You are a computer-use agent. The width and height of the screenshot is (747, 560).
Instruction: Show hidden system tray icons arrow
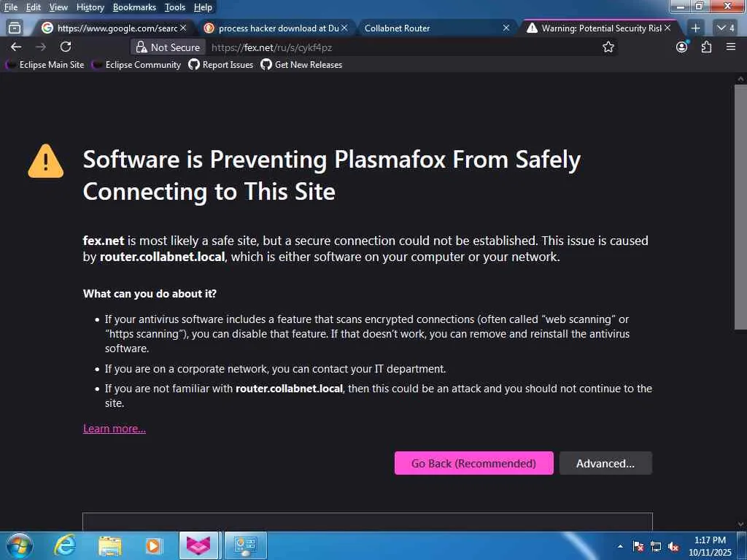coord(620,546)
